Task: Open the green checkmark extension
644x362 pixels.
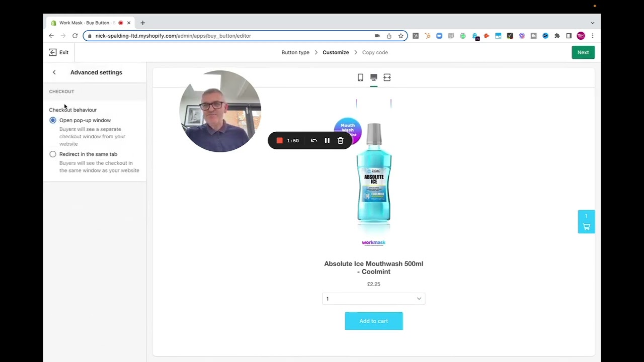Action: click(x=463, y=36)
